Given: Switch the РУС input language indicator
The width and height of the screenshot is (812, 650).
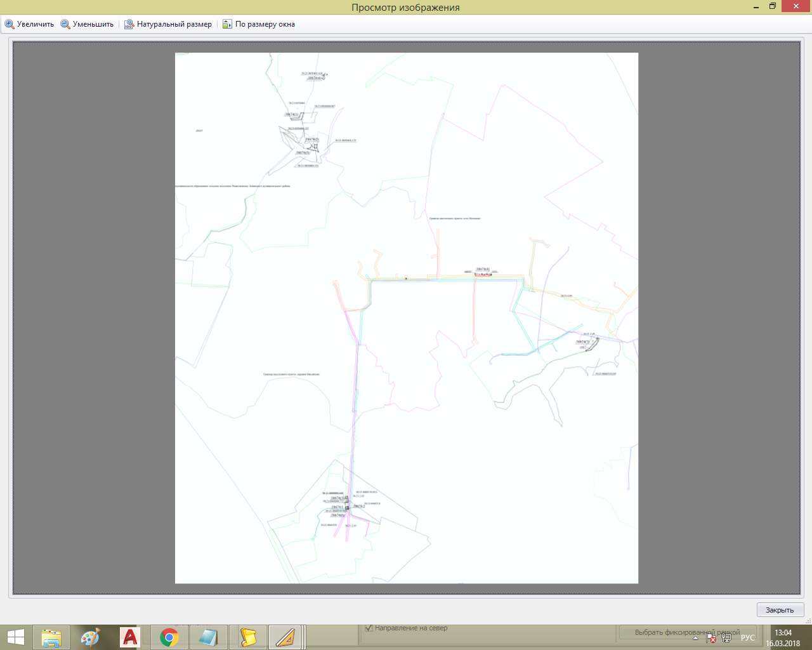Looking at the screenshot, I should coord(748,638).
